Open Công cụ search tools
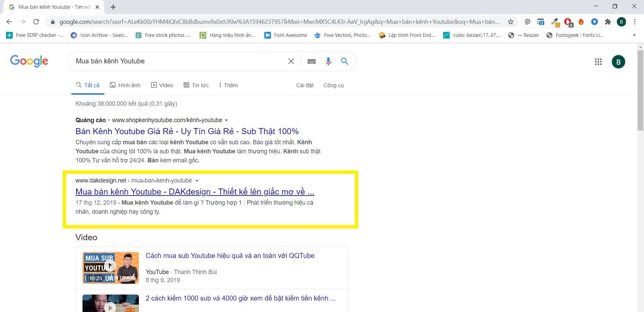This screenshot has width=644, height=312. coord(333,85)
